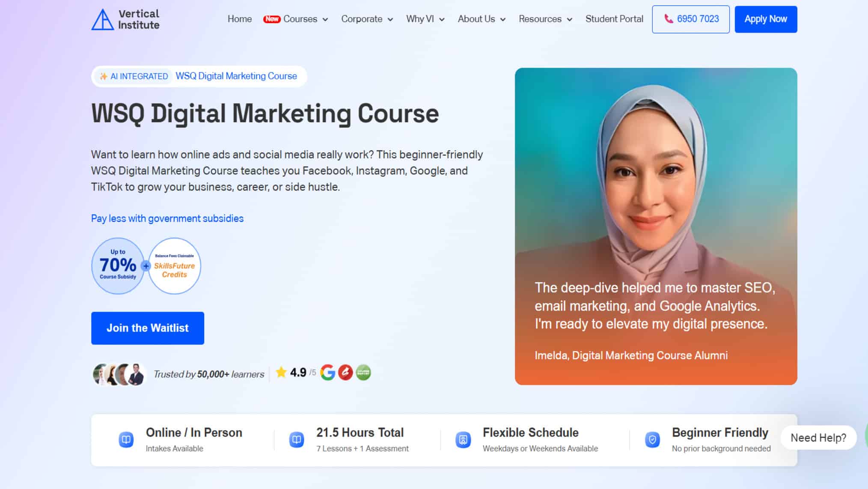Viewport: 868px width, 489px height.
Task: Open the Student Portal link
Action: tap(614, 19)
